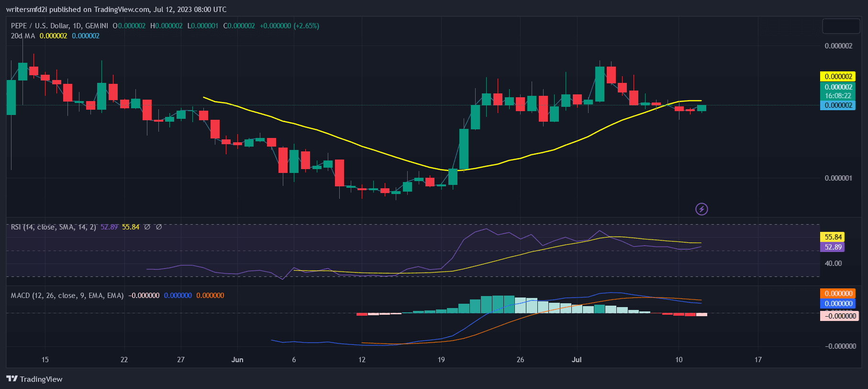868x389 pixels.
Task: Click the 19 date label on time axis
Action: click(441, 359)
